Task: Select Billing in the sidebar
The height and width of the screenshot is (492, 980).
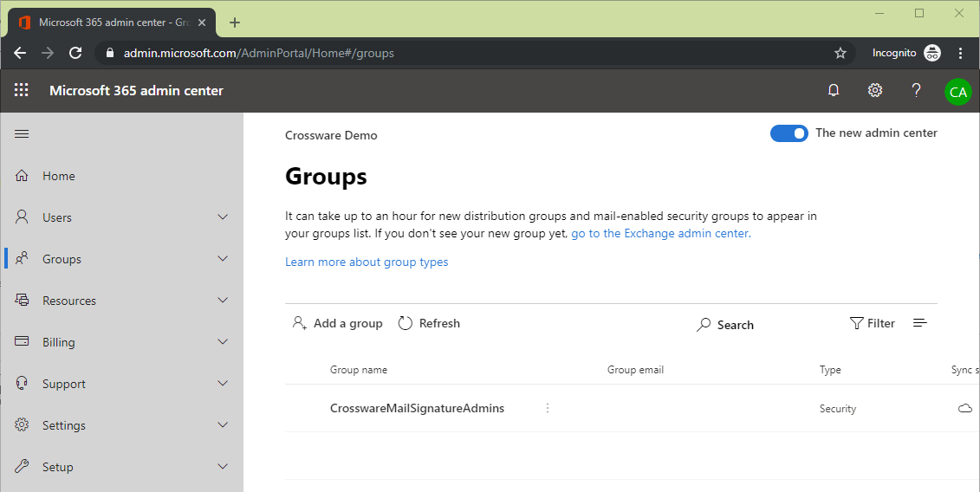Action: click(59, 343)
